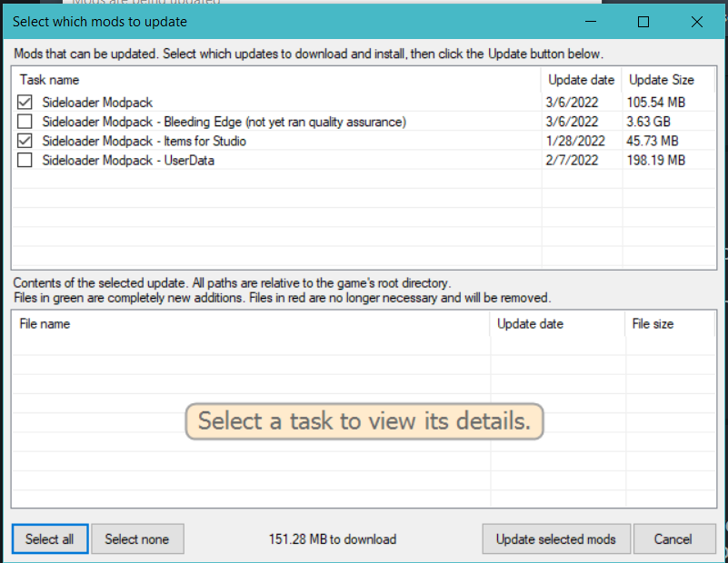Viewport: 728px width, 563px height.
Task: Choose the Select none button
Action: 137,538
